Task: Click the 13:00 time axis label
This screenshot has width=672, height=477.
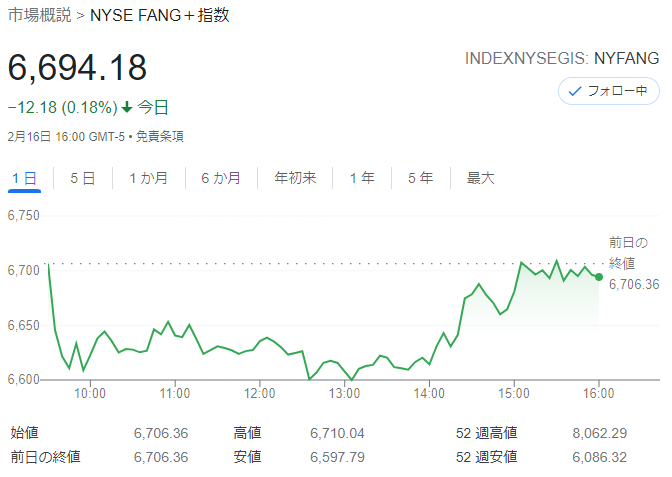Action: pos(345,393)
